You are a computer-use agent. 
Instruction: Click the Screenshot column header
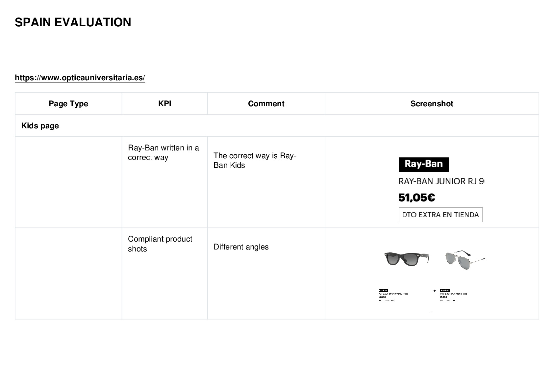[x=432, y=104]
